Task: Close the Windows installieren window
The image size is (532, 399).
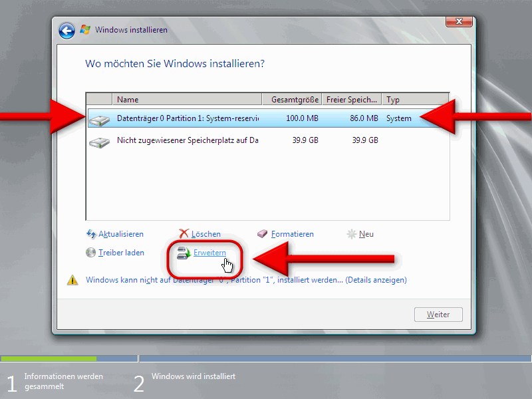Action: [x=459, y=22]
